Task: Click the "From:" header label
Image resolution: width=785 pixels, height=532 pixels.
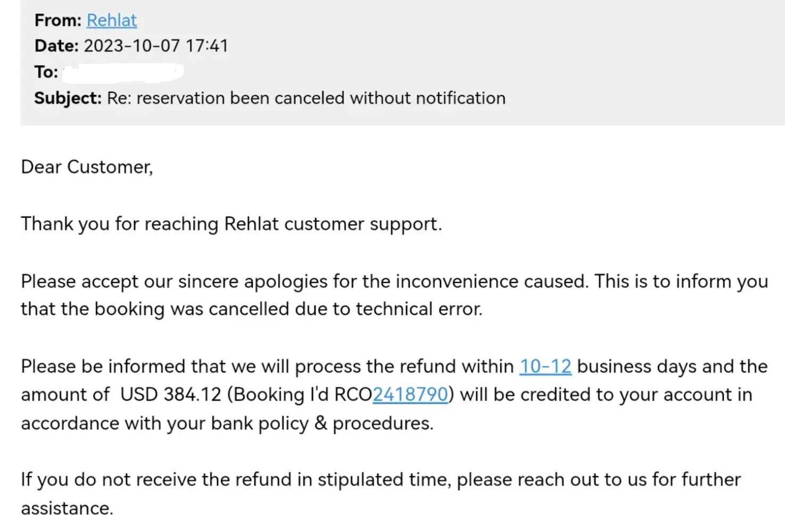Action: point(57,20)
